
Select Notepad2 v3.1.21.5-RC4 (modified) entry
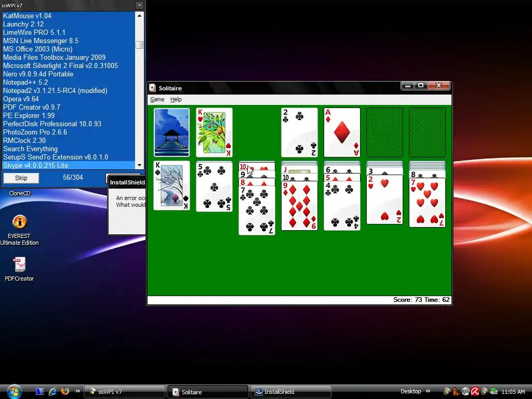(68, 90)
